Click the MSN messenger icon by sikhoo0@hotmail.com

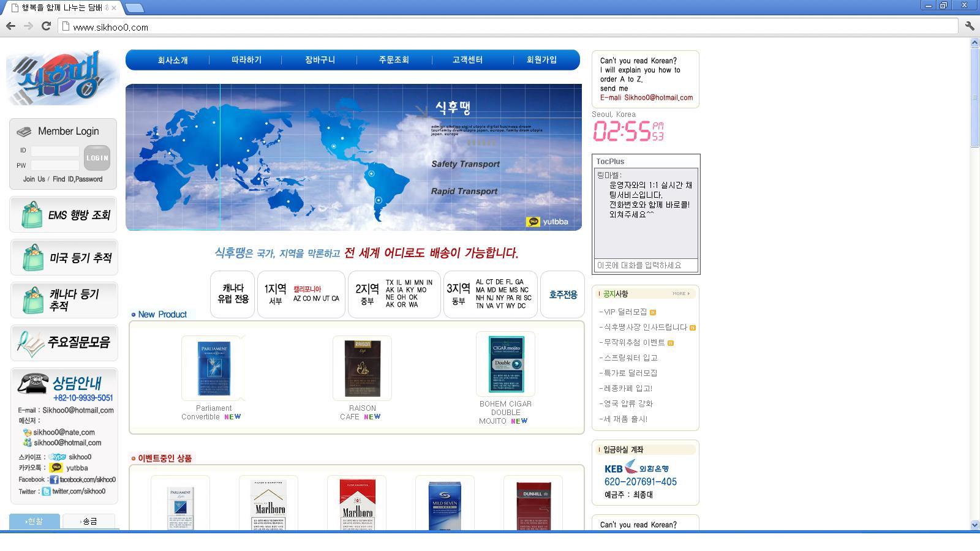pos(27,443)
